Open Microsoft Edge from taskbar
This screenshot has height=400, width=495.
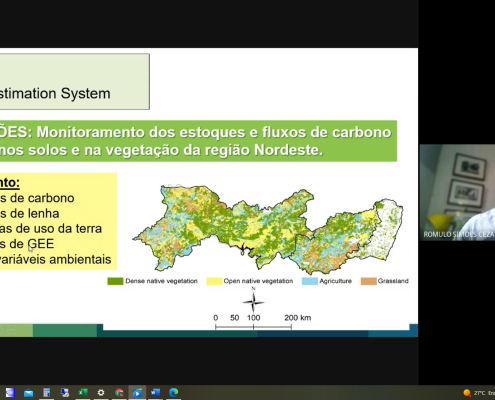pyautogui.click(x=173, y=393)
